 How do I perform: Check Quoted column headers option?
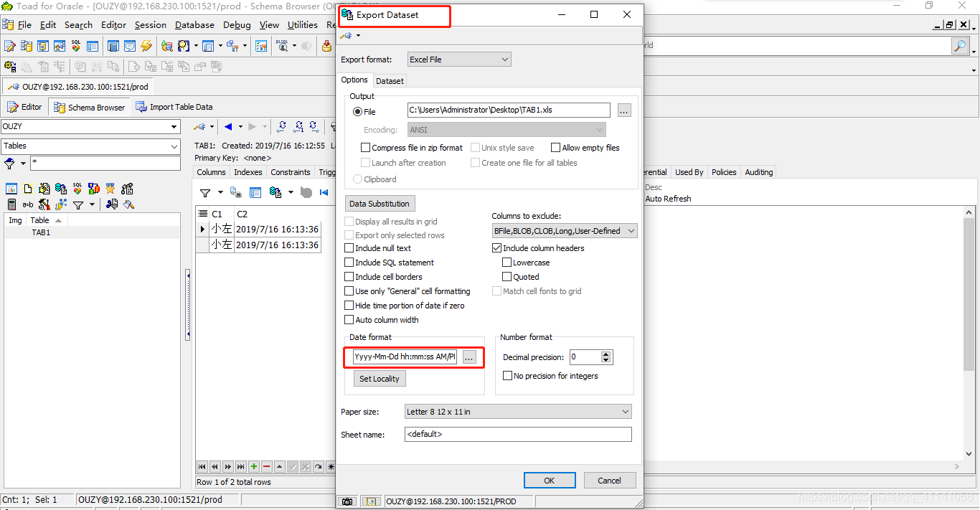[522, 277]
